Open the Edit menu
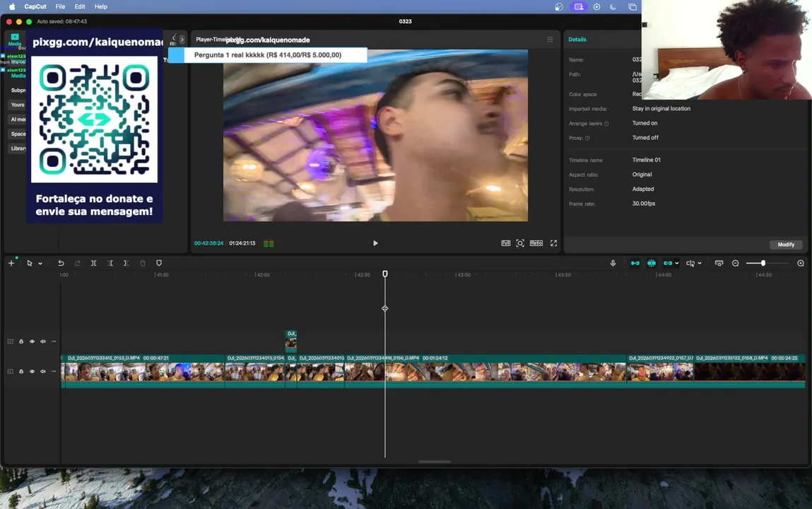The height and width of the screenshot is (509, 812). 80,7
